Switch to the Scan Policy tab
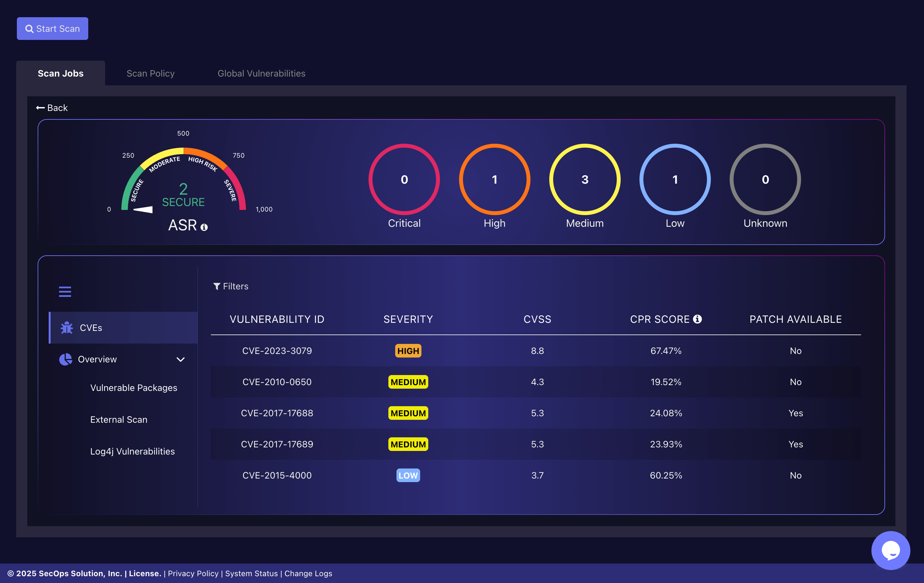Viewport: 924px width, 583px height. pyautogui.click(x=151, y=73)
